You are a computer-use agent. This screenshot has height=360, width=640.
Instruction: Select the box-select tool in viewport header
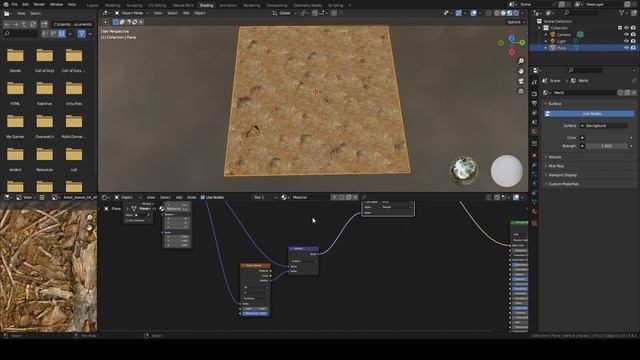(x=116, y=22)
